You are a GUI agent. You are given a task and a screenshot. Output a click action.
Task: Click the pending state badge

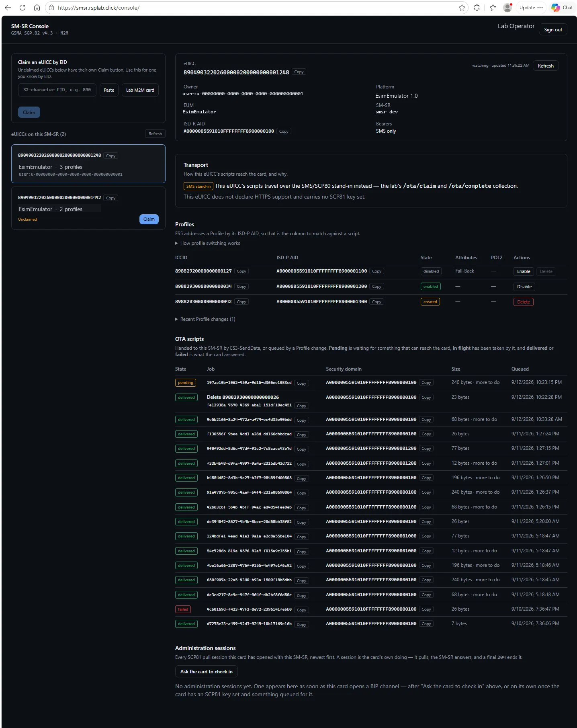tap(186, 383)
